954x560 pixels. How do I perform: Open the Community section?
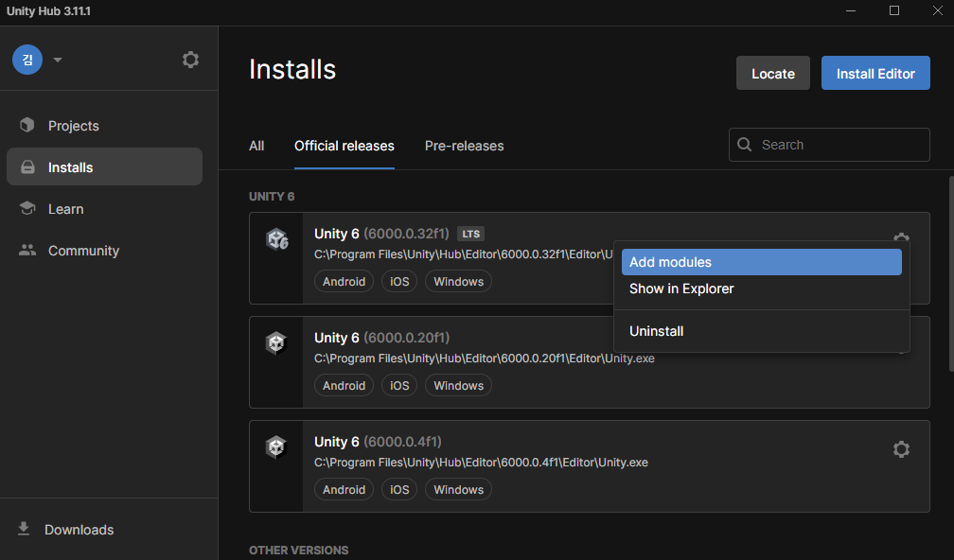(105, 250)
